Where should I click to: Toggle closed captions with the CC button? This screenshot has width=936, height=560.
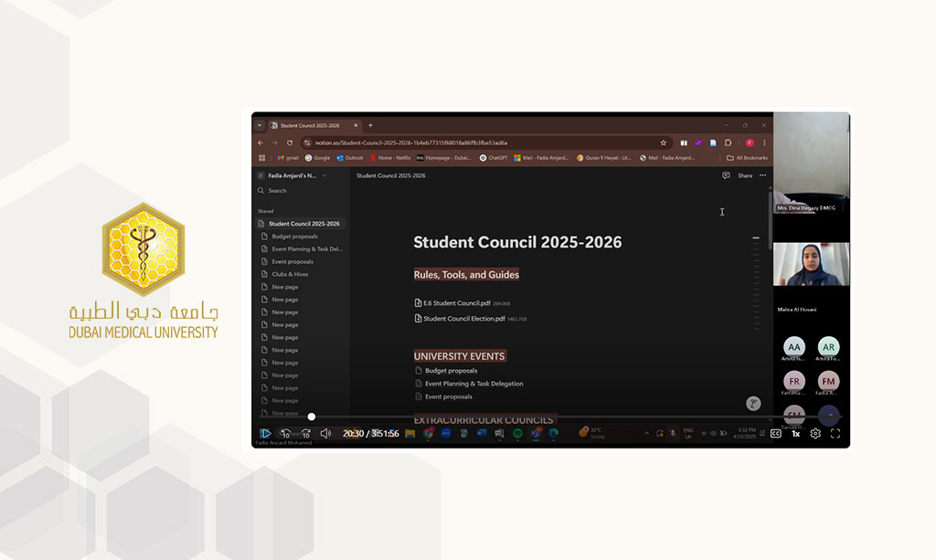coord(775,434)
